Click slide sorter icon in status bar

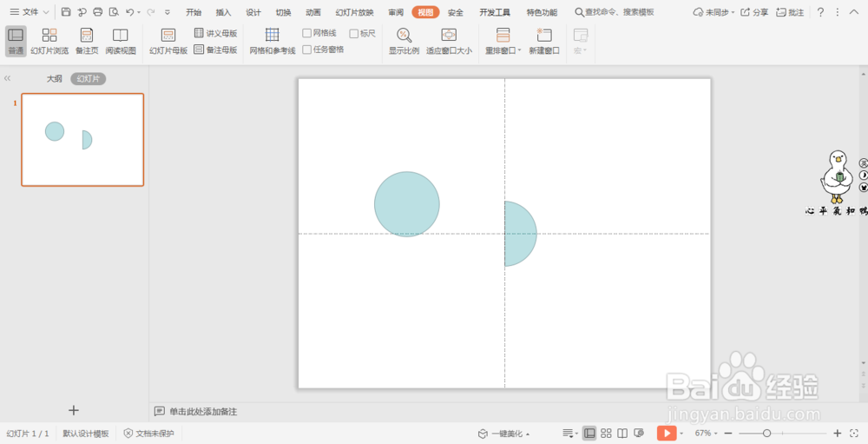coord(606,433)
